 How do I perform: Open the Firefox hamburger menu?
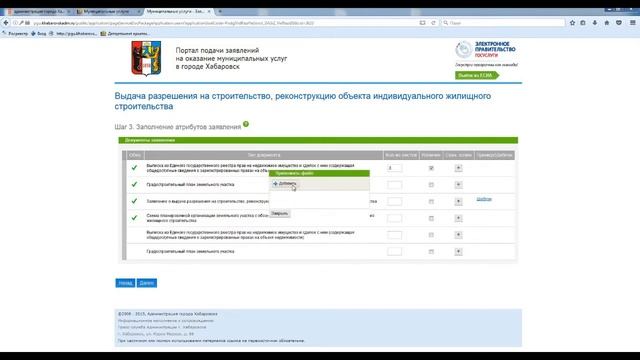point(633,23)
